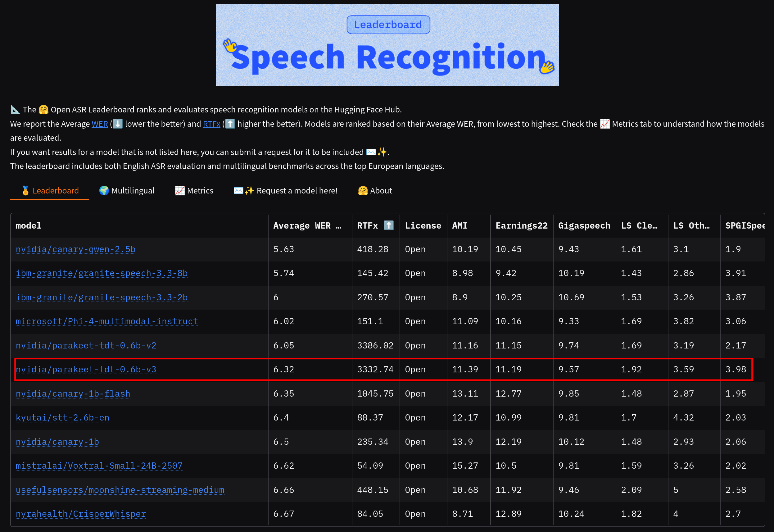
Task: Open nvidia/parakeet-tdt-0.6b-v3 model link
Action: [86, 370]
